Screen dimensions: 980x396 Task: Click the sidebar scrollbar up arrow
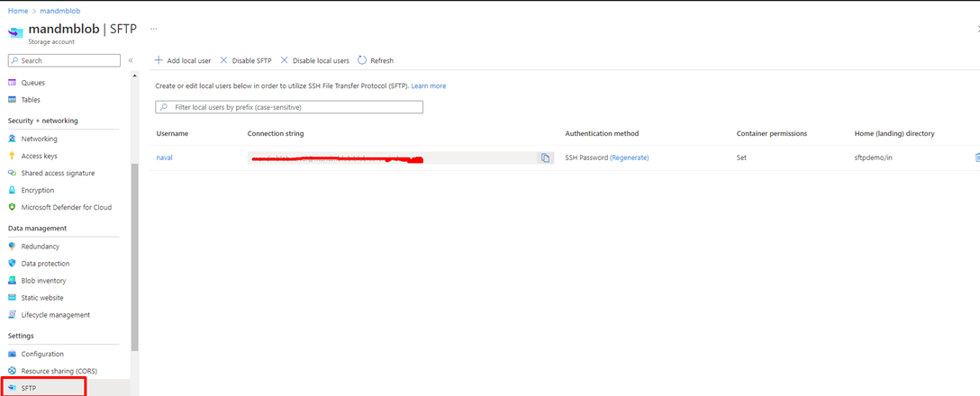click(x=134, y=76)
